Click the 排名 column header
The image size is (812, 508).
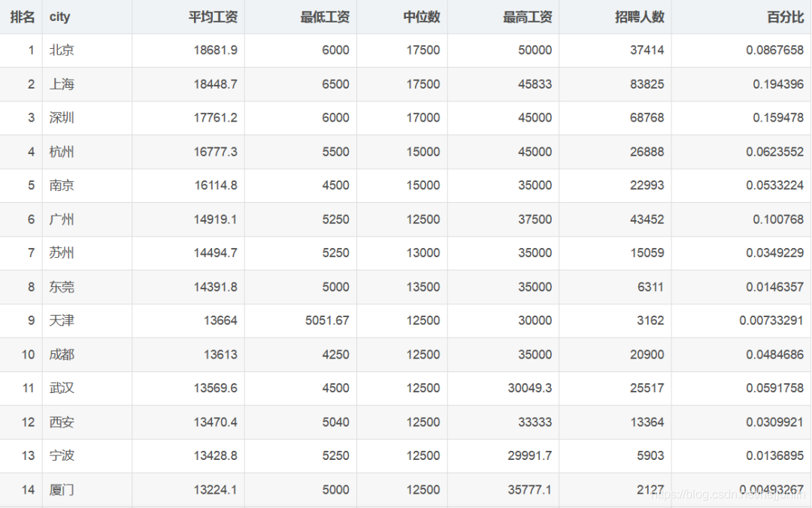pyautogui.click(x=23, y=17)
